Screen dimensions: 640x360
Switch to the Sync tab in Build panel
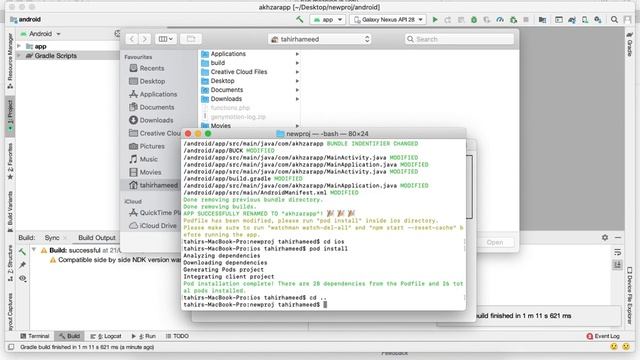click(52, 238)
